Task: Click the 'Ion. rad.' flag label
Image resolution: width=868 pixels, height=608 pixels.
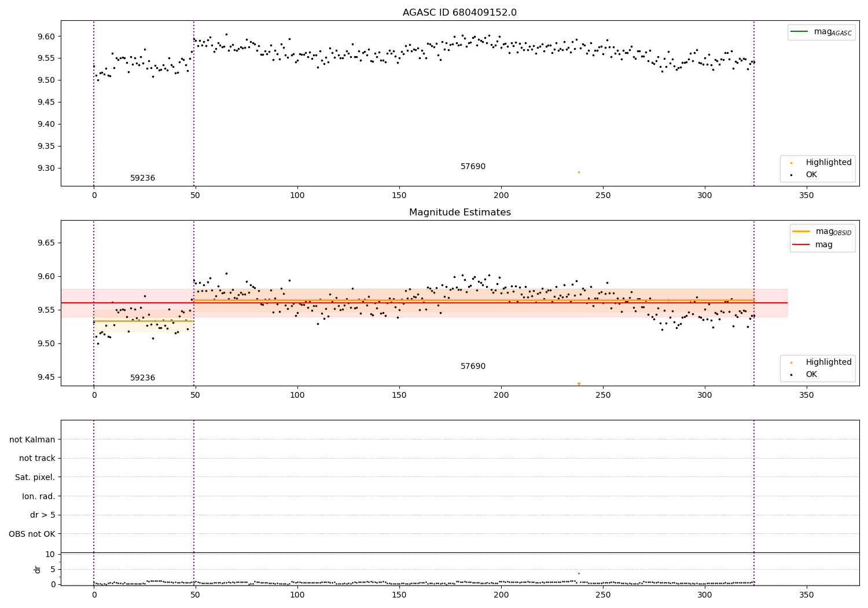Action: [39, 496]
